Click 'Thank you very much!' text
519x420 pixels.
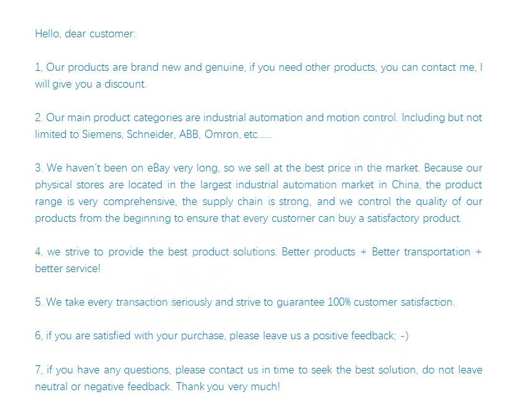227,386
